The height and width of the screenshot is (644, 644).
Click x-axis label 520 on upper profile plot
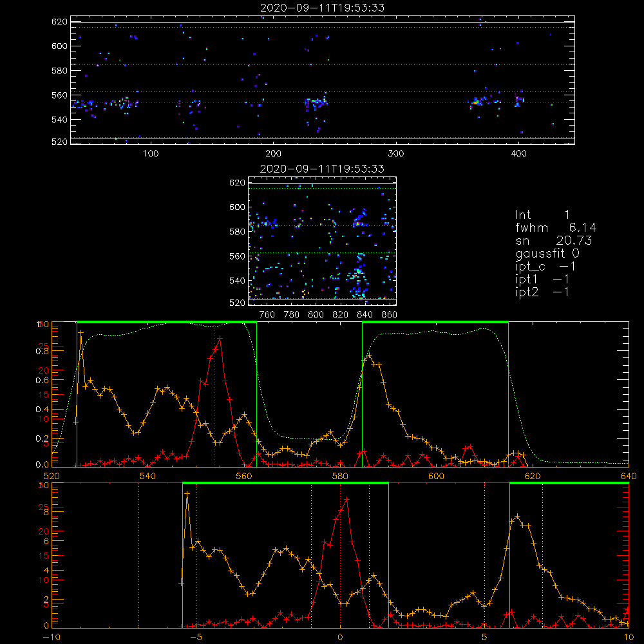52,476
